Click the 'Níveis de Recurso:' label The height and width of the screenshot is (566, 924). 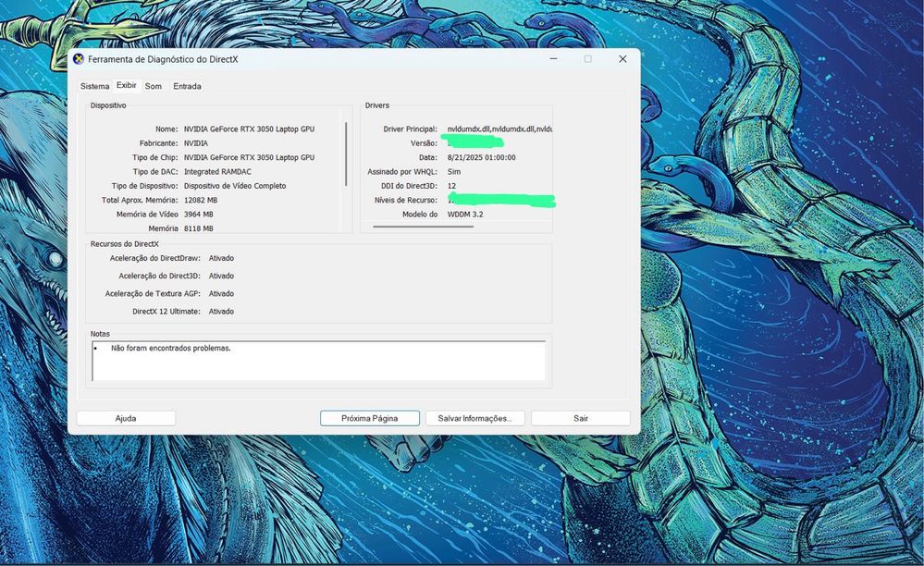406,201
